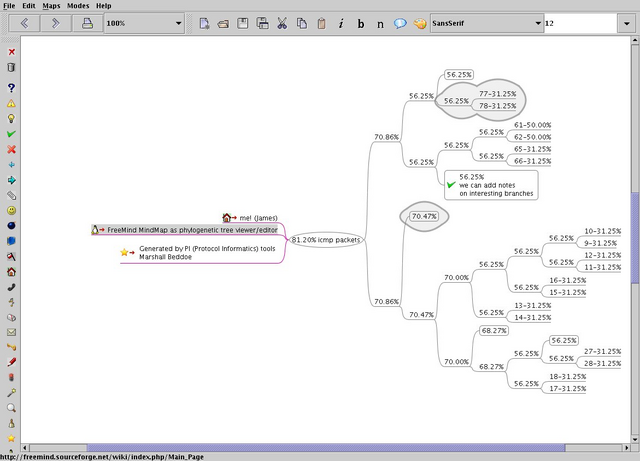Screen dimensions: 640x461
Task: Add the blue question mark icon
Action: (11, 88)
